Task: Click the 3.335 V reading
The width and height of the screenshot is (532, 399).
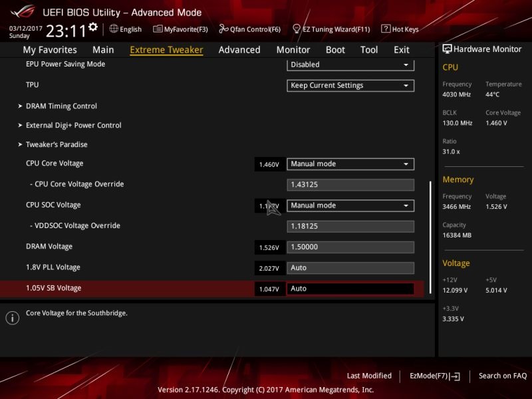Action: [x=454, y=319]
